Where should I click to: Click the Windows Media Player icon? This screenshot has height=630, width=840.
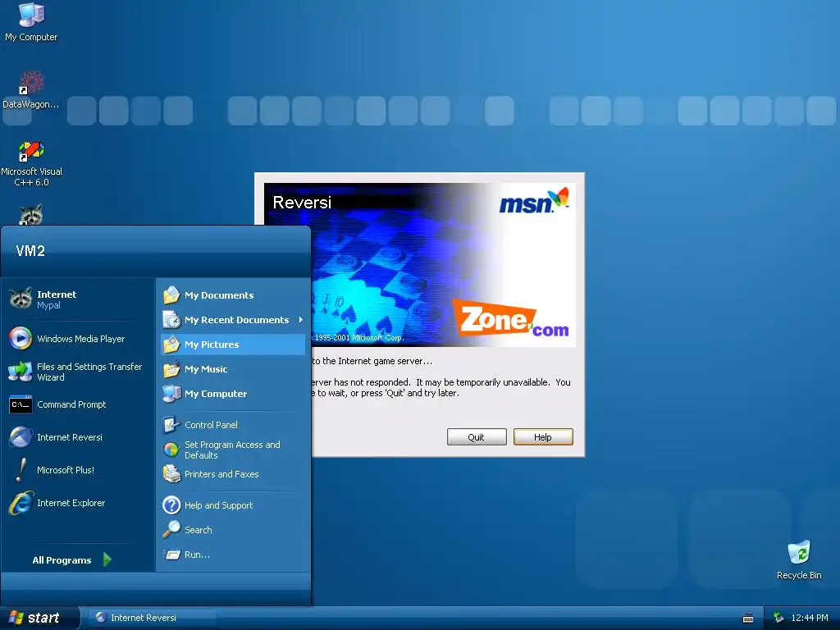coord(21,339)
